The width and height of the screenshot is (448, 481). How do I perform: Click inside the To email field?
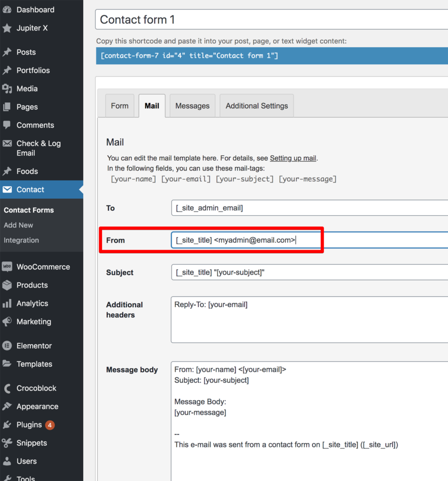282,208
